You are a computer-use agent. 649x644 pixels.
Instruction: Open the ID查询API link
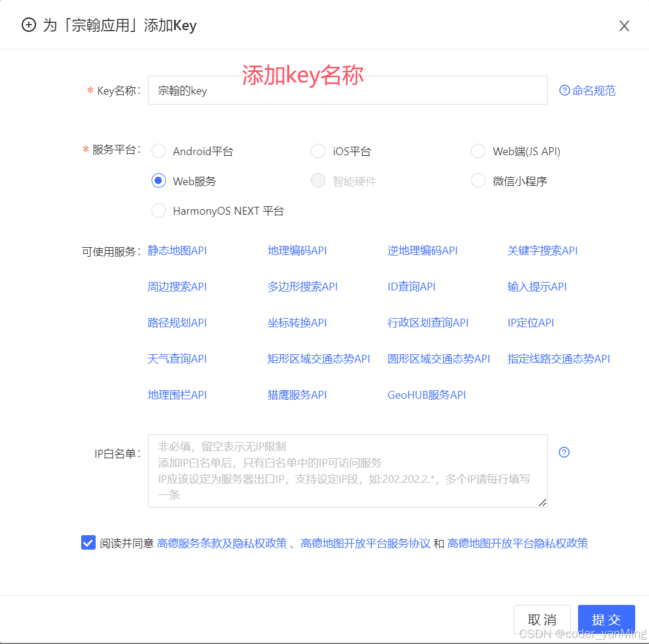[x=411, y=286]
